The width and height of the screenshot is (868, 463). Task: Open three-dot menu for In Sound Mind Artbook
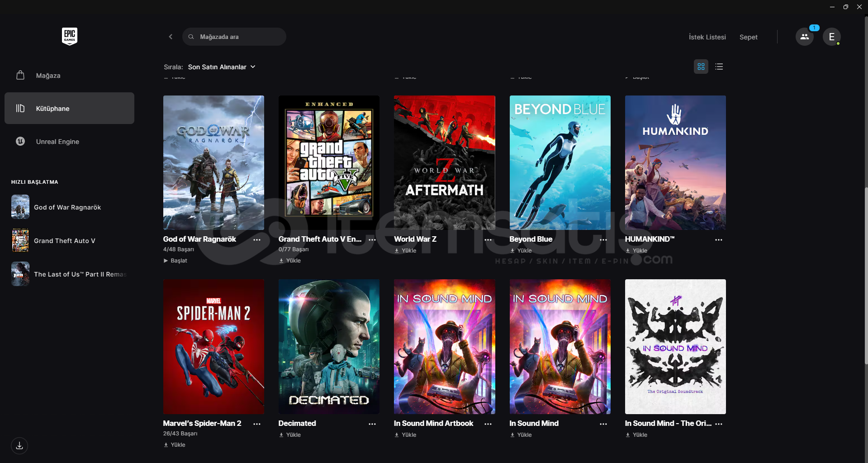tap(488, 424)
